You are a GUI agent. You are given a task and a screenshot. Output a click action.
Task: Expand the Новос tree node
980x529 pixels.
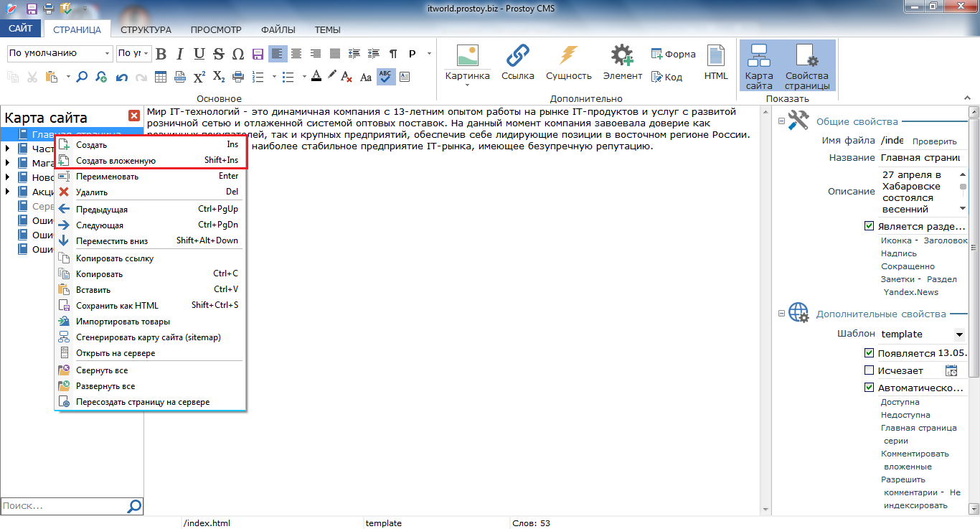click(7, 177)
